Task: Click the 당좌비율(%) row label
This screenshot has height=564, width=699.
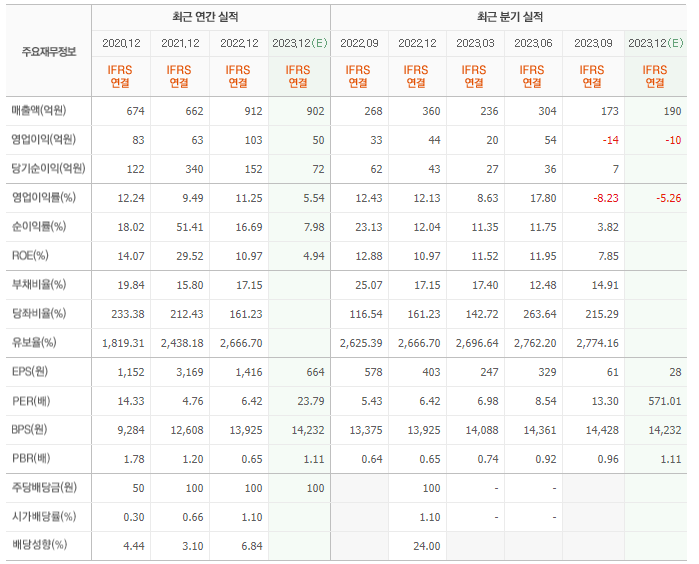Action: pos(39,313)
